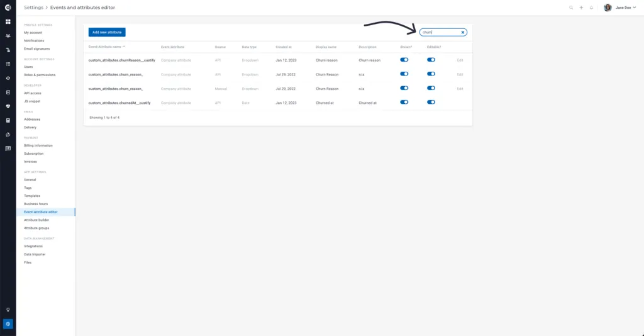Open Templates settings
The width and height of the screenshot is (644, 336).
coord(32,196)
